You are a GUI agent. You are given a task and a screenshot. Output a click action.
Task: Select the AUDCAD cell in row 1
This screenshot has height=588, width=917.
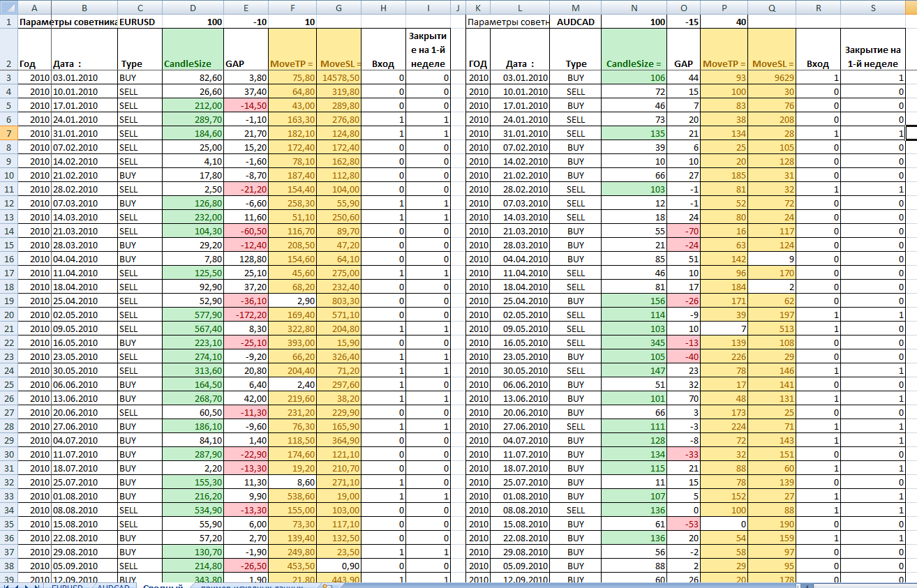575,22
